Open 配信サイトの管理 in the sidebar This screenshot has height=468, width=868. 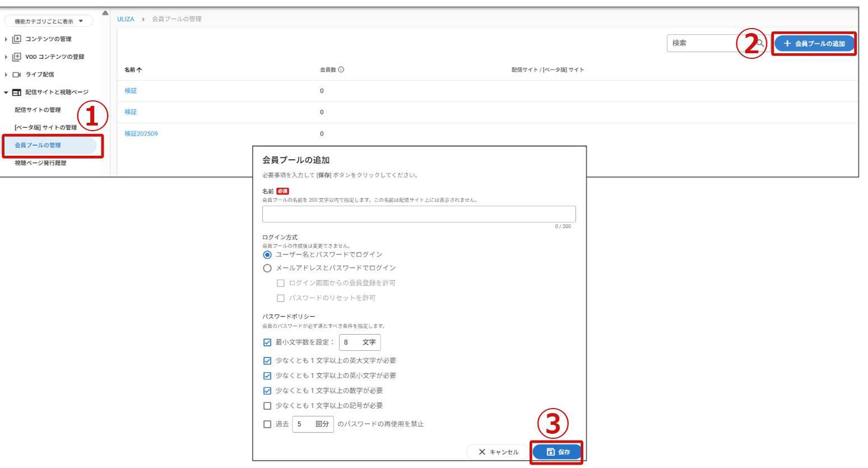(38, 110)
